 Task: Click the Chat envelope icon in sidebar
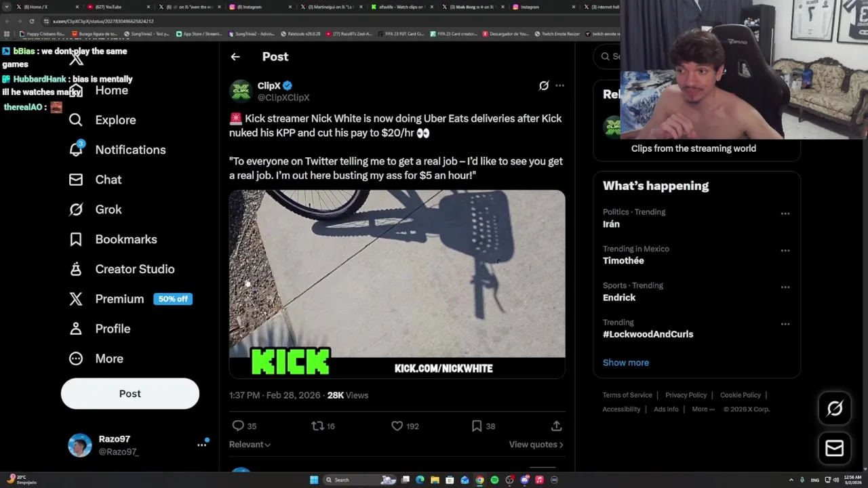pyautogui.click(x=76, y=180)
